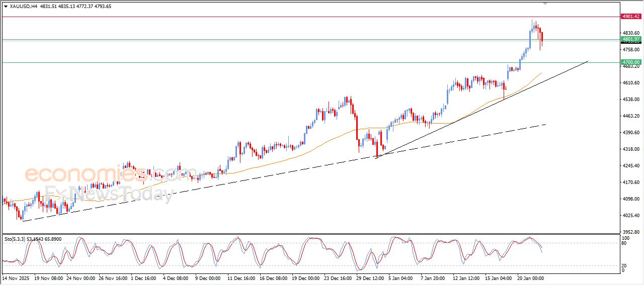This screenshot has width=644, height=285.
Task: Click the Sto(5,3,3) indicator label
Action: [18, 239]
